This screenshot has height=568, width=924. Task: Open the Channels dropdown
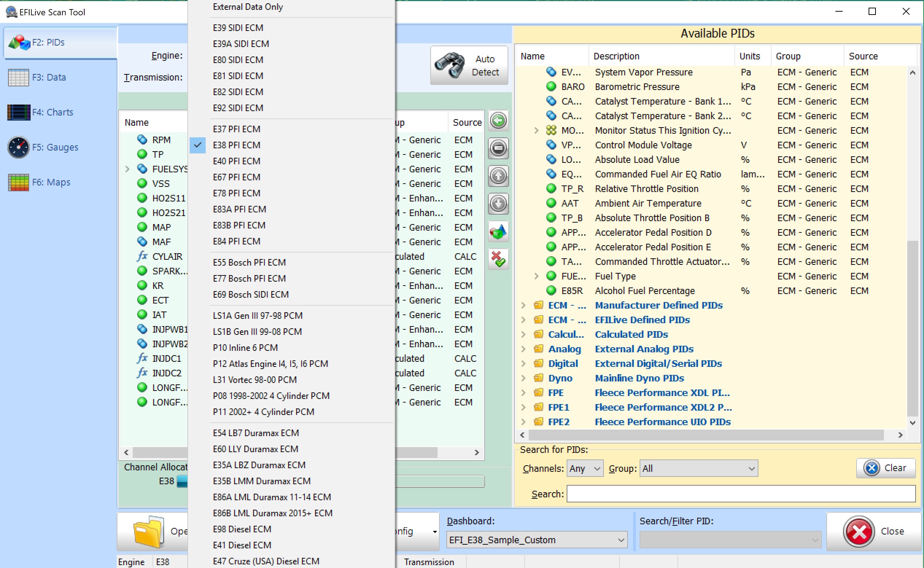[x=585, y=469]
